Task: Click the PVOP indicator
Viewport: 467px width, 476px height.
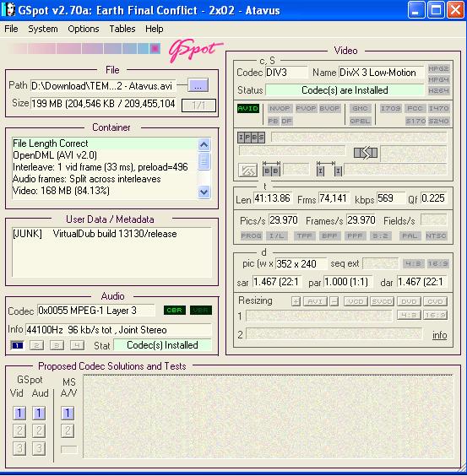Action: pyautogui.click(x=306, y=108)
